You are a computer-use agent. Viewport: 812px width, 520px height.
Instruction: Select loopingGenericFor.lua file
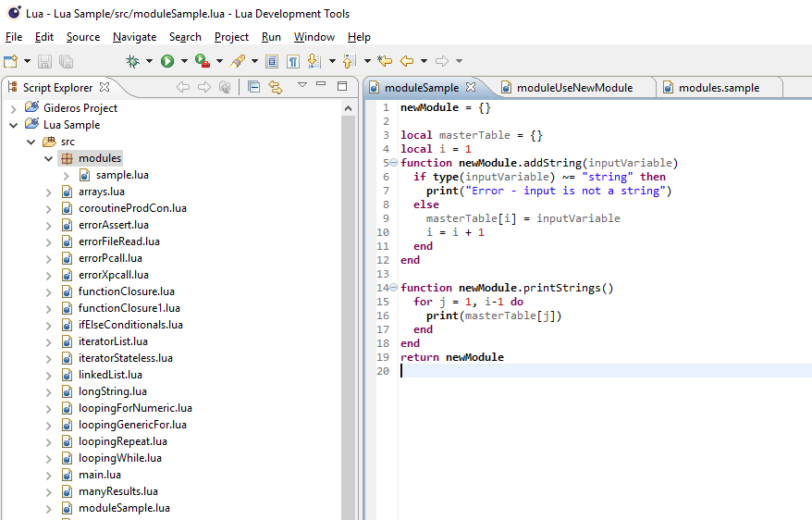pos(132,425)
